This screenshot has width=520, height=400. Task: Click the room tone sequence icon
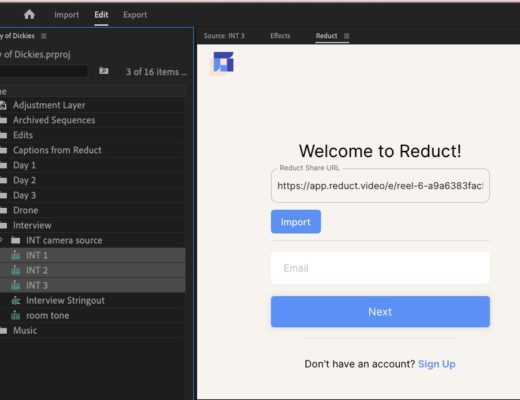point(16,315)
